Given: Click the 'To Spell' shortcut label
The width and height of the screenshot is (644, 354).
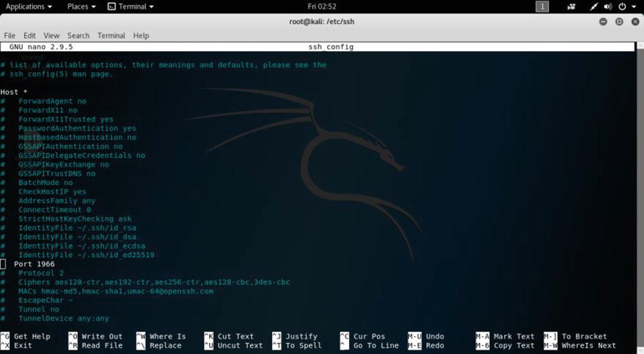Looking at the screenshot, I should click(x=303, y=345).
